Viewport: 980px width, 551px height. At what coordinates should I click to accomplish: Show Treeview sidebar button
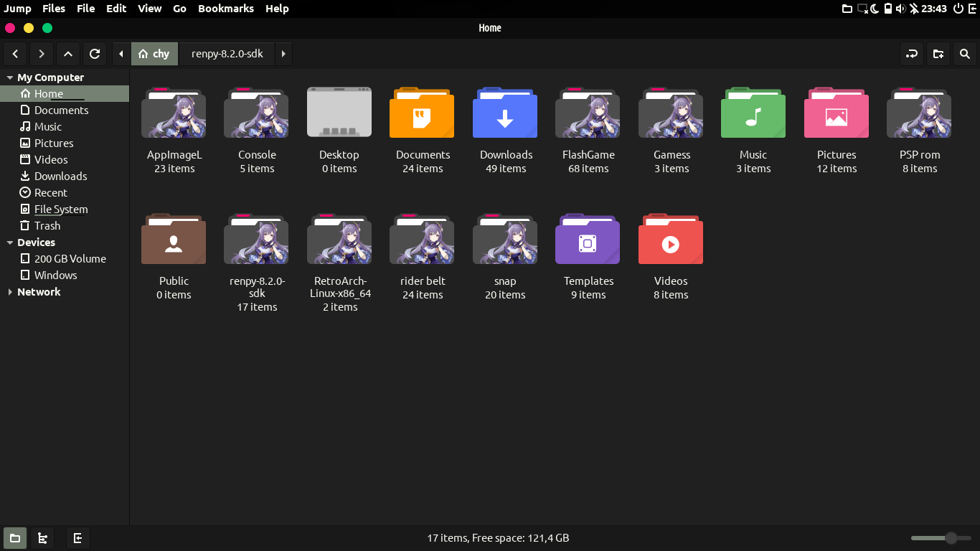point(42,538)
